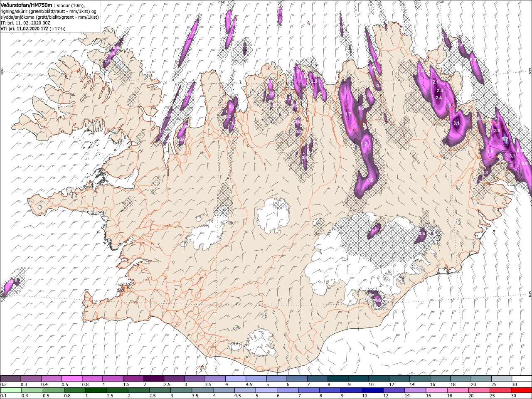
Task: Click the white Hofsjökull glacier area in central Iceland
Action: point(273,216)
